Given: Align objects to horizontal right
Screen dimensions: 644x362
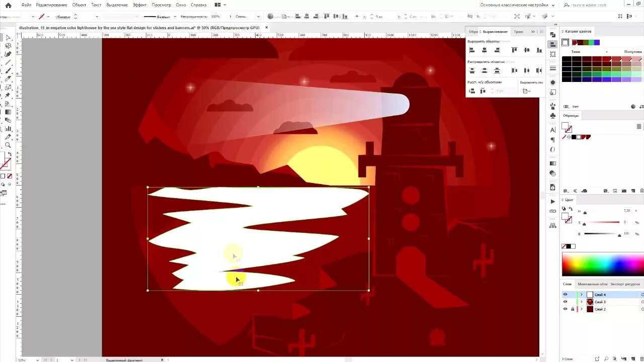Looking at the screenshot, I should coord(497,50).
